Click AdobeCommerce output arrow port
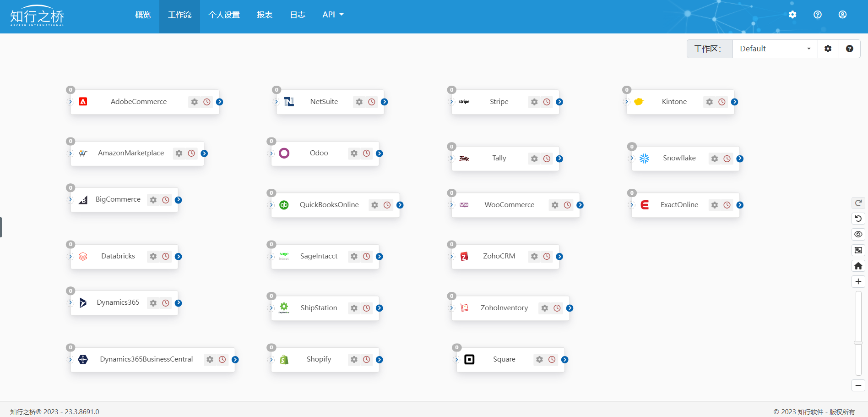Image resolution: width=868 pixels, height=417 pixels. pyautogui.click(x=220, y=102)
